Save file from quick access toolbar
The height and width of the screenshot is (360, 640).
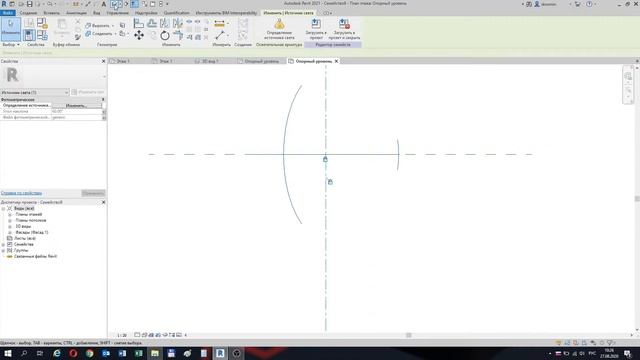coord(29,4)
